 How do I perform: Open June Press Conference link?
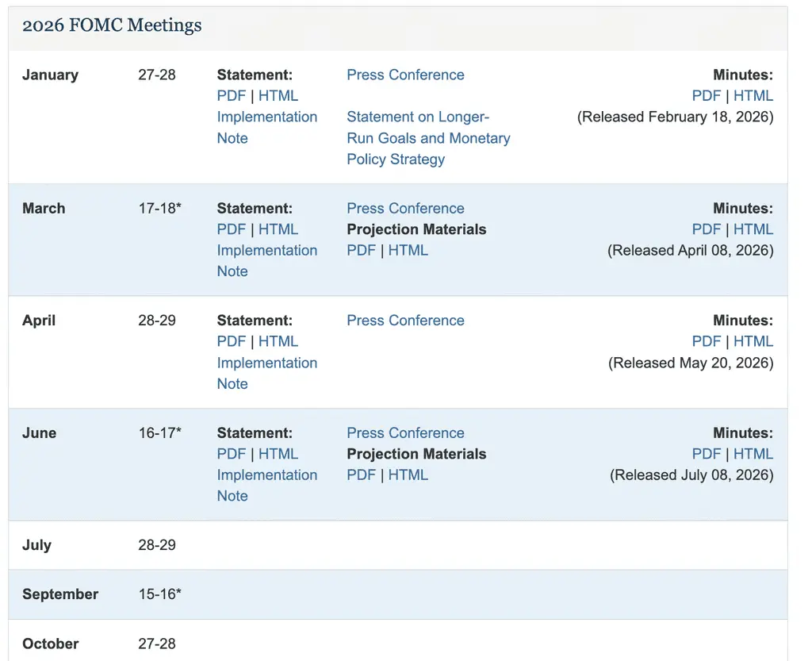pos(405,432)
